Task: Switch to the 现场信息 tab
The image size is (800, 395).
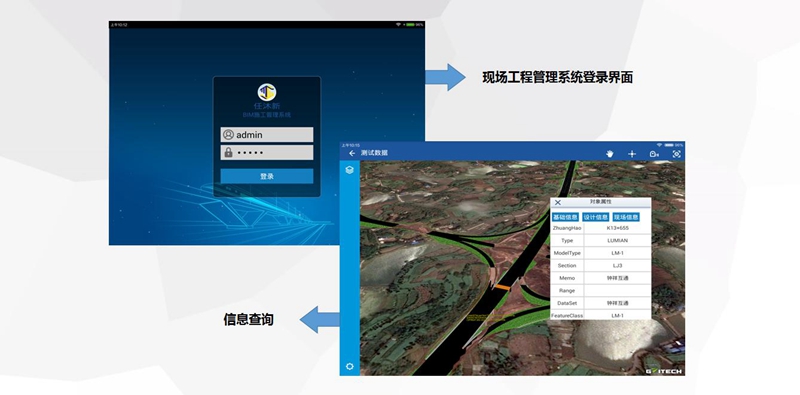Action: pyautogui.click(x=626, y=217)
